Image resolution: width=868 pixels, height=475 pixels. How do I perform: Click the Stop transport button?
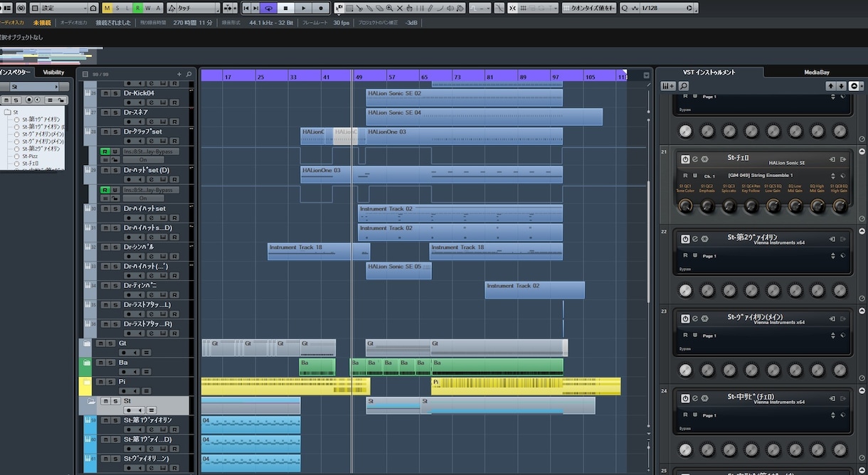click(x=285, y=8)
